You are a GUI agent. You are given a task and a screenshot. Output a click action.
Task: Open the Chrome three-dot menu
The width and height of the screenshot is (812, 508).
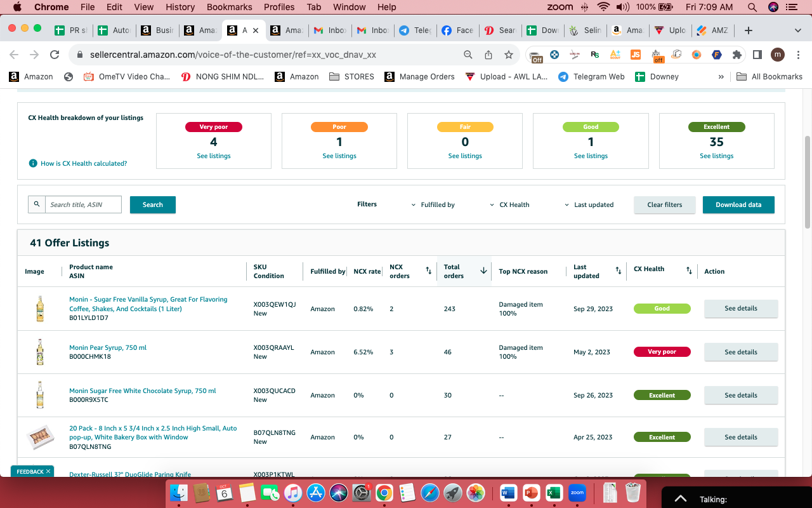pos(798,55)
